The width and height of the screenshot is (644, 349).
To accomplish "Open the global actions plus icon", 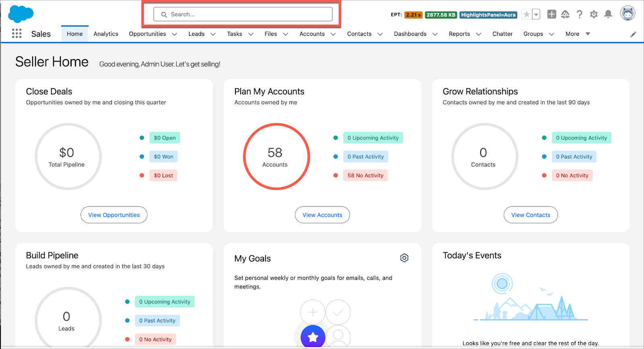I will coord(551,15).
